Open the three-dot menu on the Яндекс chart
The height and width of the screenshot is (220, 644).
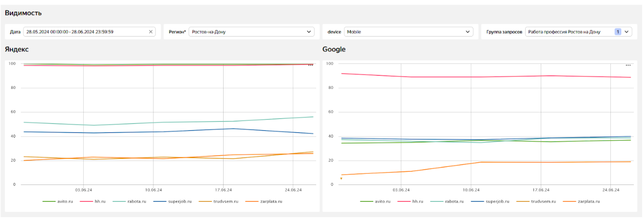coord(310,65)
